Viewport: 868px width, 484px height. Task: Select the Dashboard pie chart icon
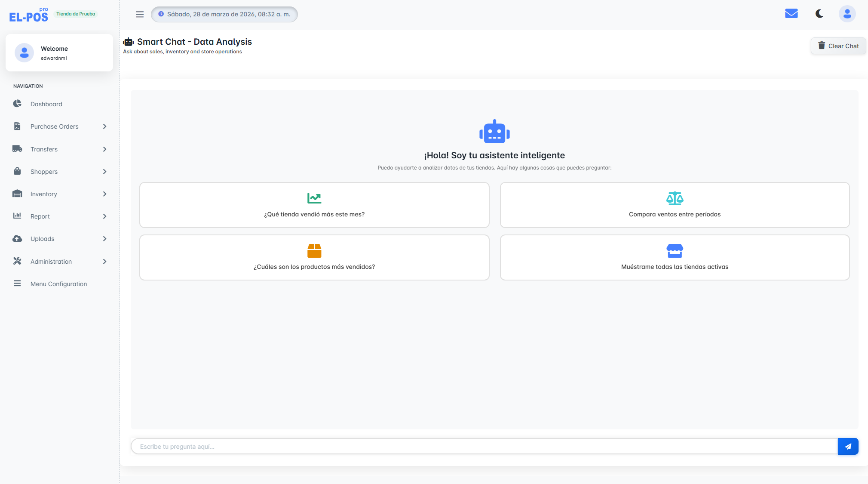pos(17,104)
